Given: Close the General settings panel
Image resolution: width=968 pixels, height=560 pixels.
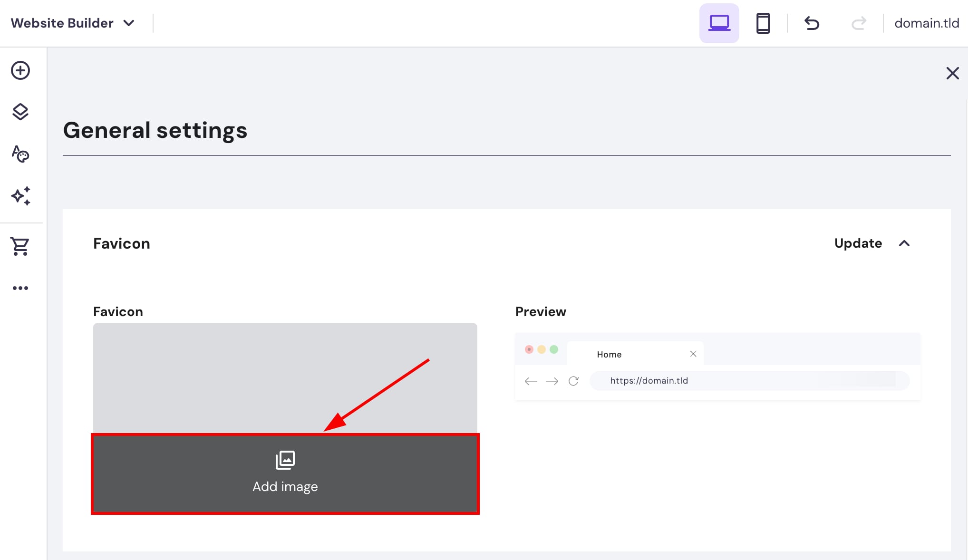Looking at the screenshot, I should [x=952, y=73].
